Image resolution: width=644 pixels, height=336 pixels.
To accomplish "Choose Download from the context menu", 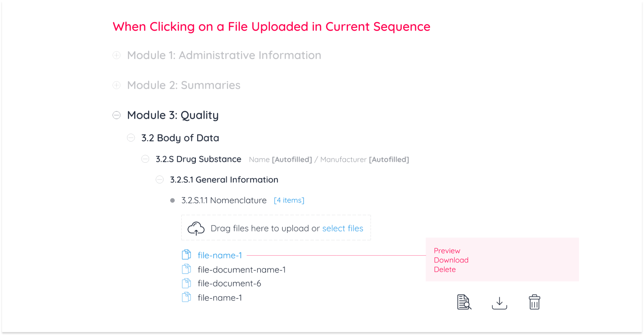I will tap(451, 260).
